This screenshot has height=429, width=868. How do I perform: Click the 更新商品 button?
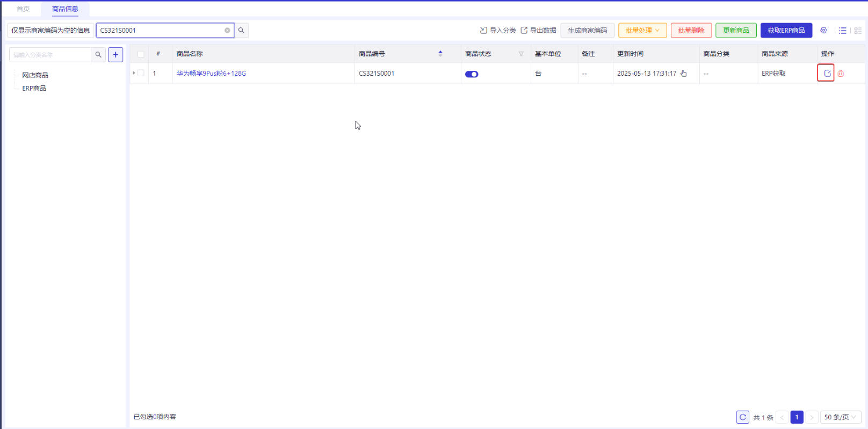tap(736, 31)
